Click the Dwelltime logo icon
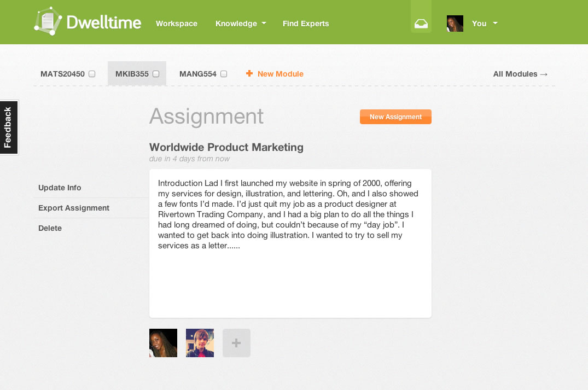The width and height of the screenshot is (588, 390). click(47, 20)
